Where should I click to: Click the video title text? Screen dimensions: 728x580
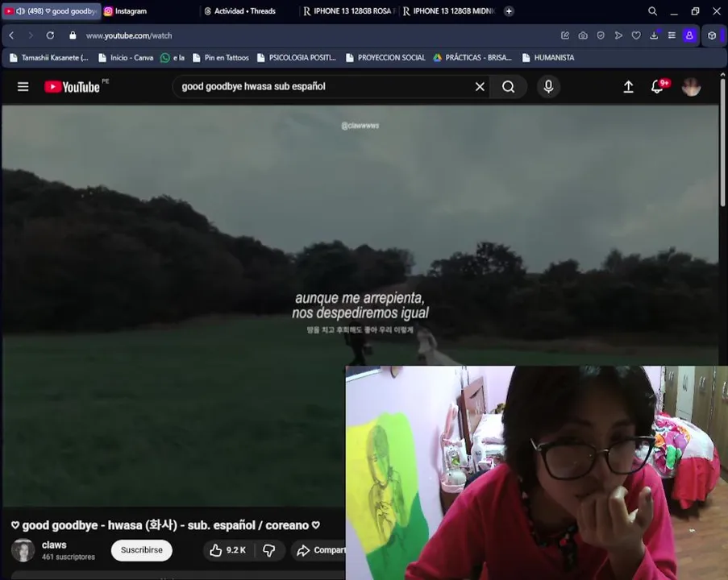166,525
